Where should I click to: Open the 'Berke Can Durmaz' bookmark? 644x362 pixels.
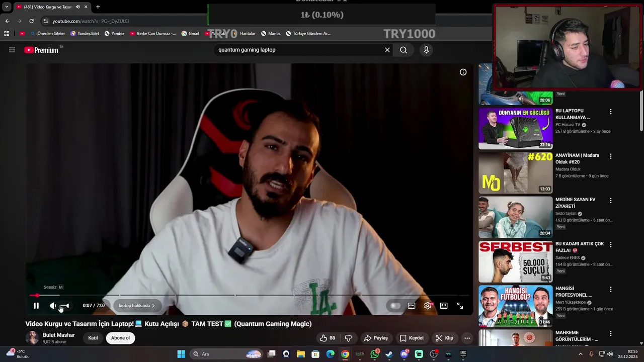coord(153,34)
